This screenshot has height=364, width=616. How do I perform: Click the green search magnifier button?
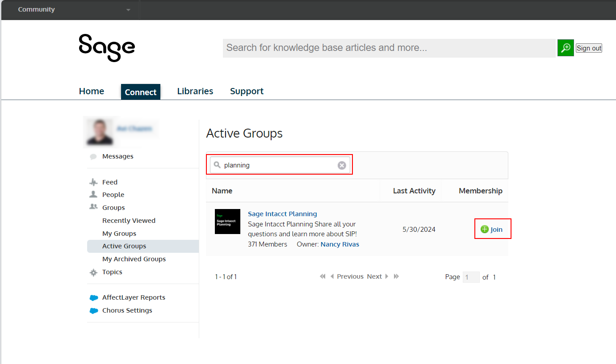tap(566, 48)
